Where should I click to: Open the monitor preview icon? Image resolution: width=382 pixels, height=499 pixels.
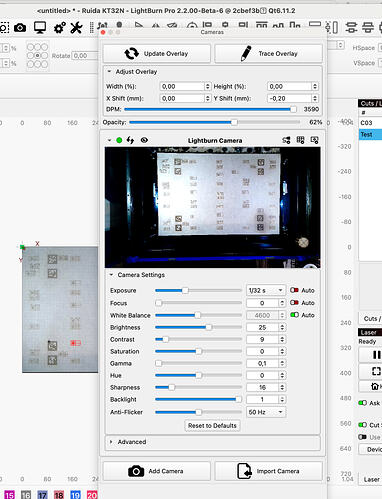[40, 28]
